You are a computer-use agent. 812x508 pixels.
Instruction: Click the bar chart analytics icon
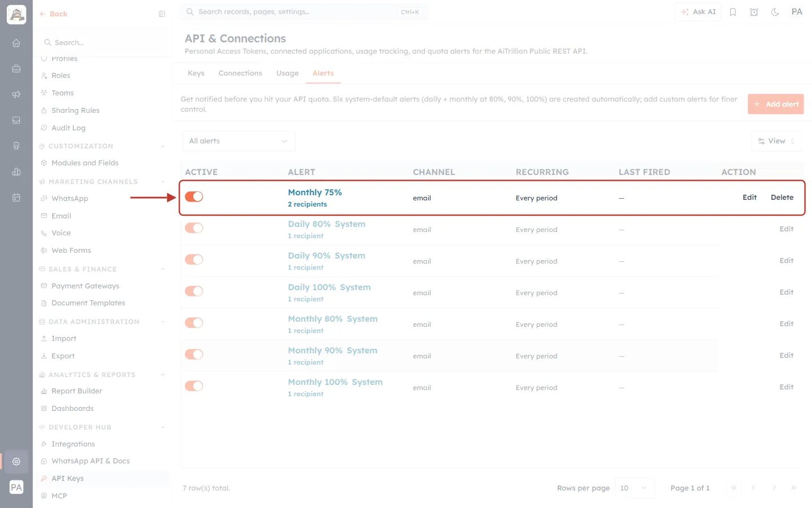[16, 172]
